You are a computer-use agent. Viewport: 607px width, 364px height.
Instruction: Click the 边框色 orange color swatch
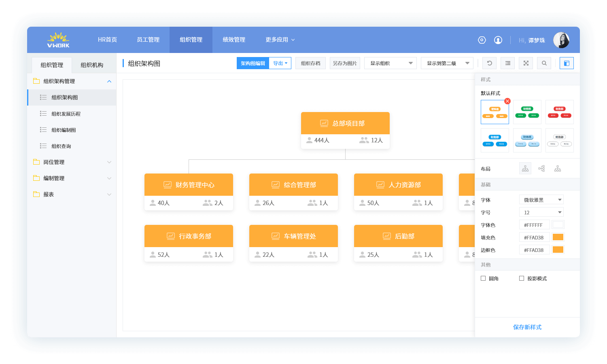(558, 250)
